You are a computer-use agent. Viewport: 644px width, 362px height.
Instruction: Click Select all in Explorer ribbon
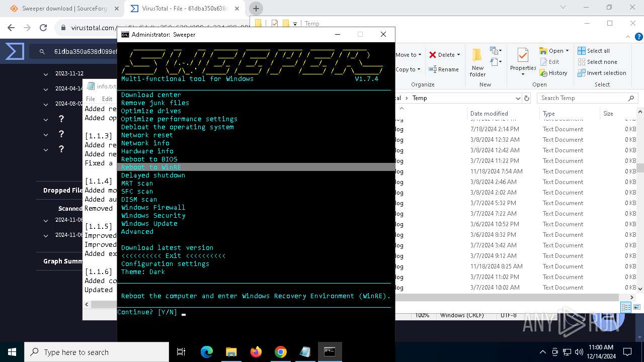(594, 51)
